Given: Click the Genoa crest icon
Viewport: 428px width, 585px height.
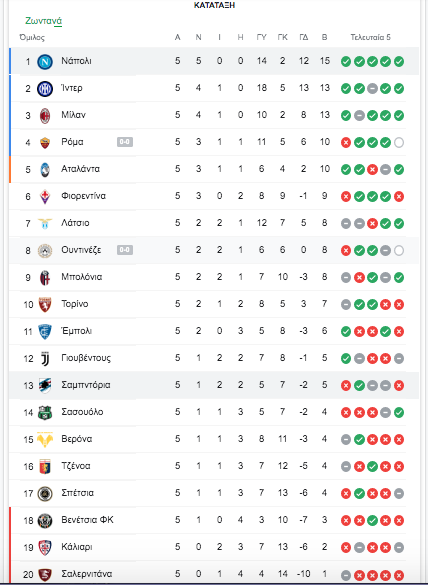Looking at the screenshot, I should tap(45, 466).
